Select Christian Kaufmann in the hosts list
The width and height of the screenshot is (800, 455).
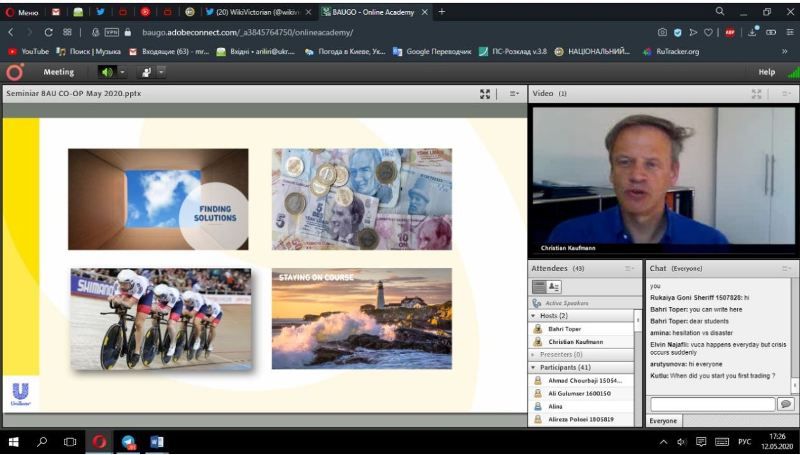[575, 341]
